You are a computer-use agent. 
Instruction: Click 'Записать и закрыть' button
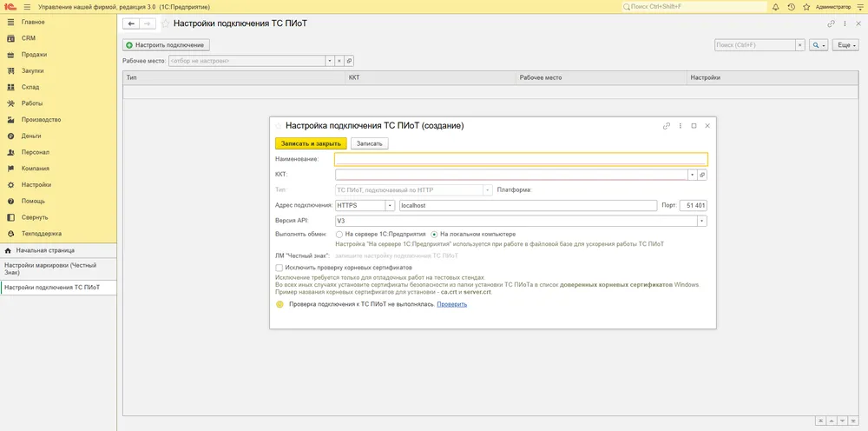[311, 143]
